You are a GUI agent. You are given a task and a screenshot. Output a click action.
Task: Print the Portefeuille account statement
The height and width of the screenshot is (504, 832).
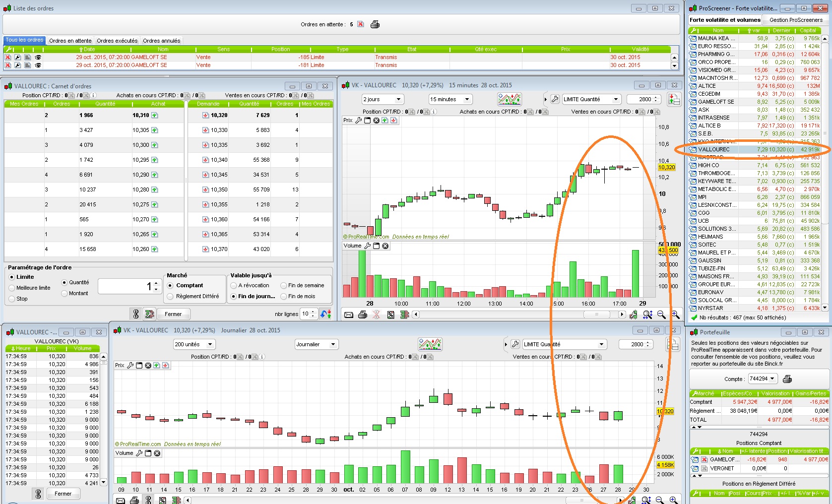[787, 379]
